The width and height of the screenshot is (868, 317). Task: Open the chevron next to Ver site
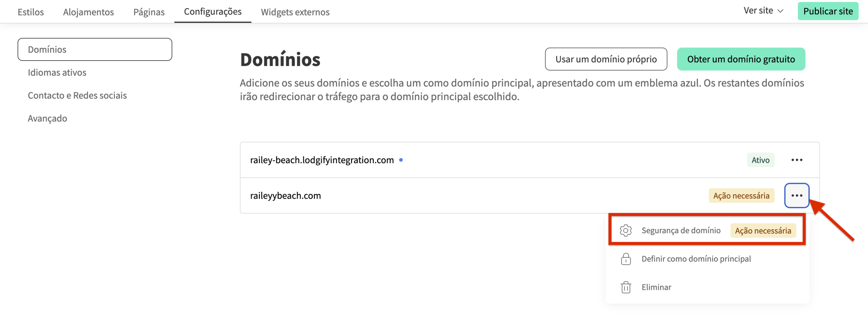coord(781,11)
